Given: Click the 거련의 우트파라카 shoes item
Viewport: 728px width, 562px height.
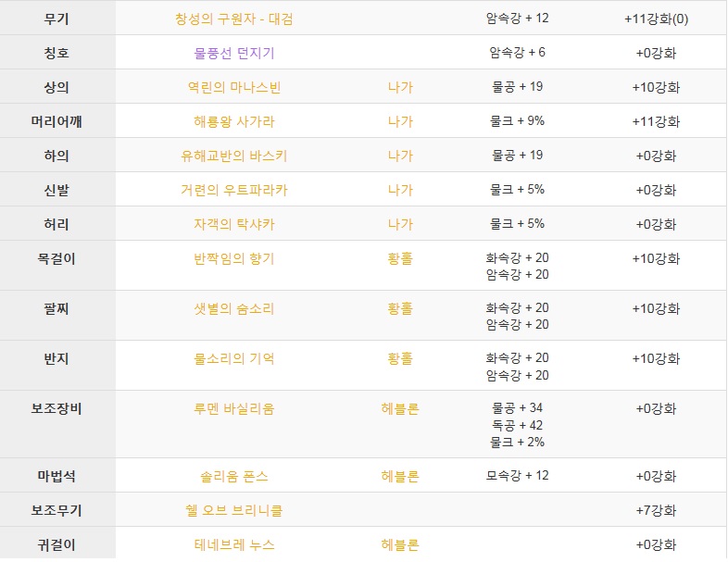Looking at the screenshot, I should pyautogui.click(x=233, y=191).
